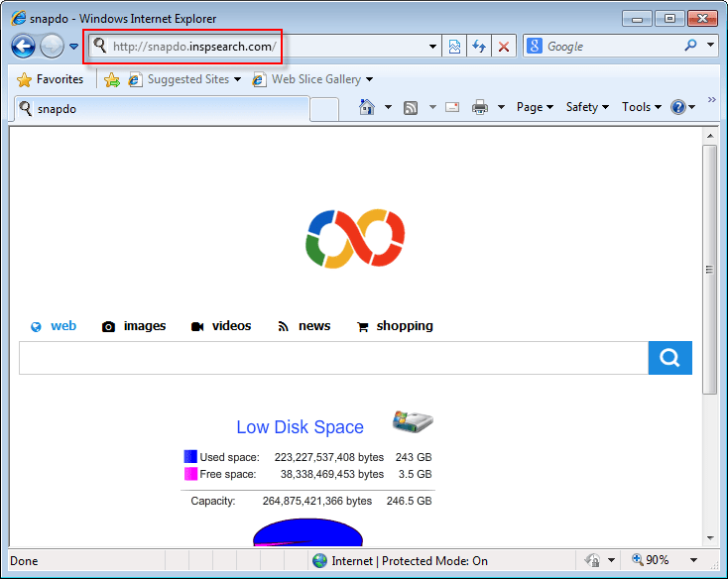
Task: Click the blue search magnifier button
Action: (x=669, y=358)
